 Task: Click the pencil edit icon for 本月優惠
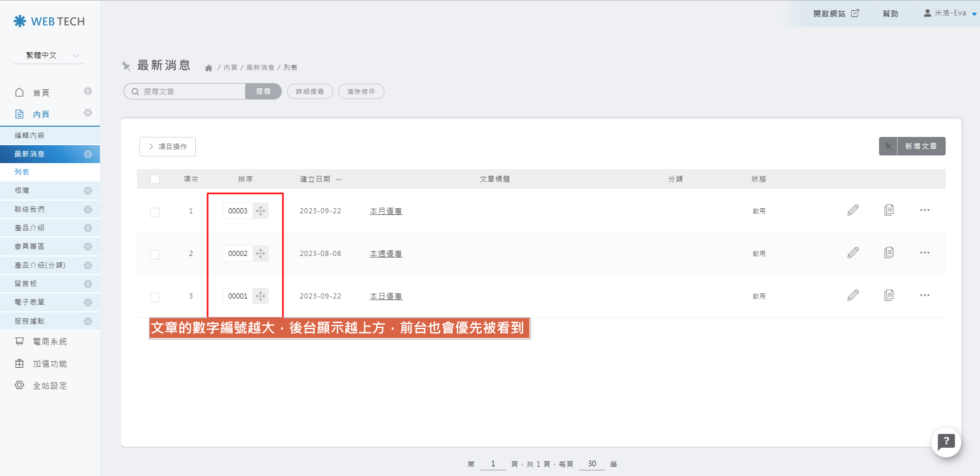click(853, 210)
